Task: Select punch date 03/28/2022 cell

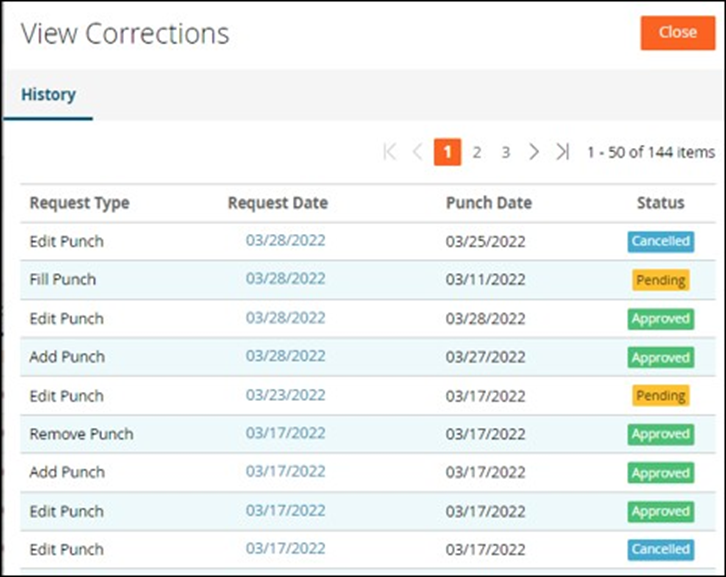Action: click(x=485, y=319)
